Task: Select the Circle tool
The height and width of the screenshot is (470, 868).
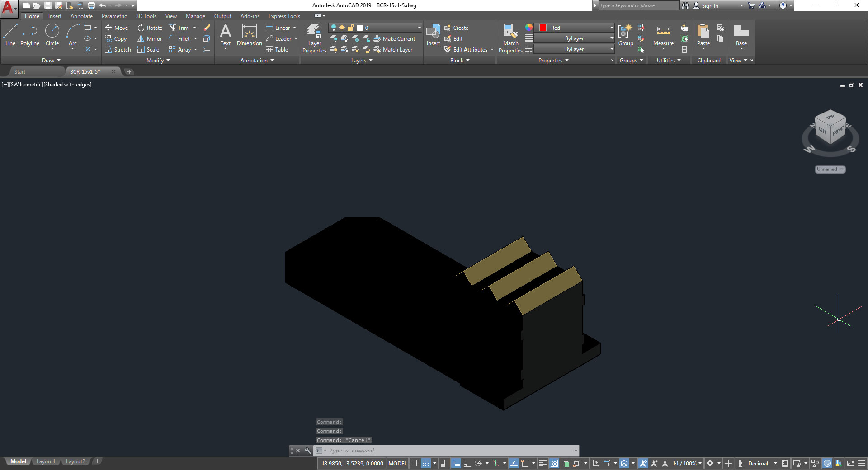Action: (x=52, y=35)
